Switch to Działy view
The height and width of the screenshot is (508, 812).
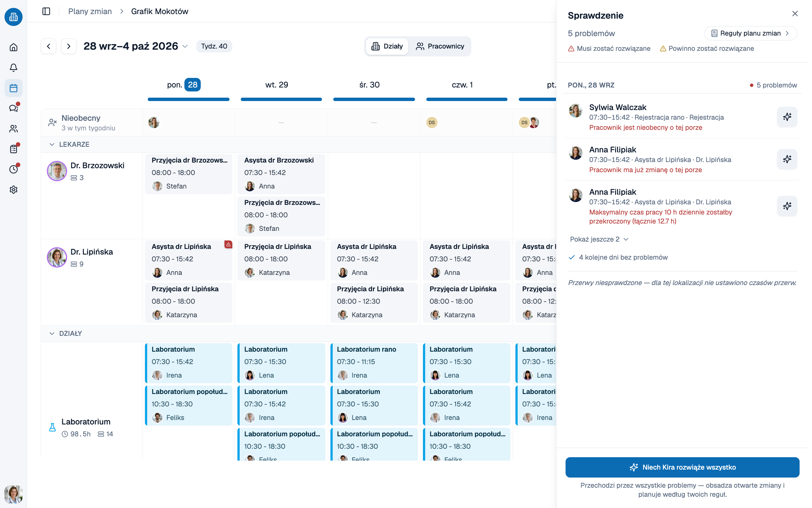pyautogui.click(x=387, y=46)
